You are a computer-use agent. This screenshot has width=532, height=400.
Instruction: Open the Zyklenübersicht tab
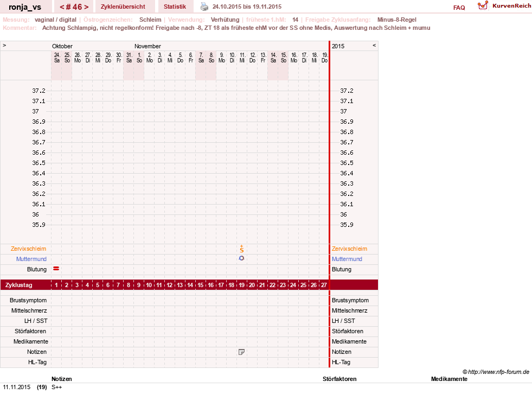pos(123,7)
